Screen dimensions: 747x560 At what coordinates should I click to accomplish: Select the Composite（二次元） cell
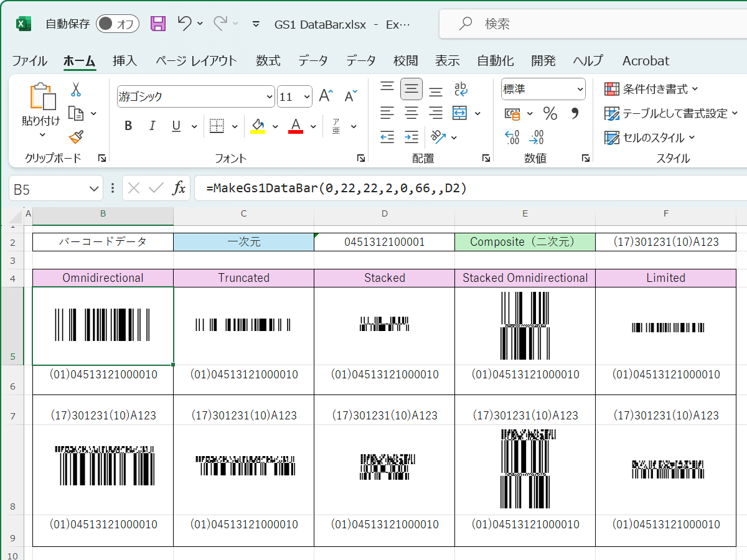pos(525,242)
